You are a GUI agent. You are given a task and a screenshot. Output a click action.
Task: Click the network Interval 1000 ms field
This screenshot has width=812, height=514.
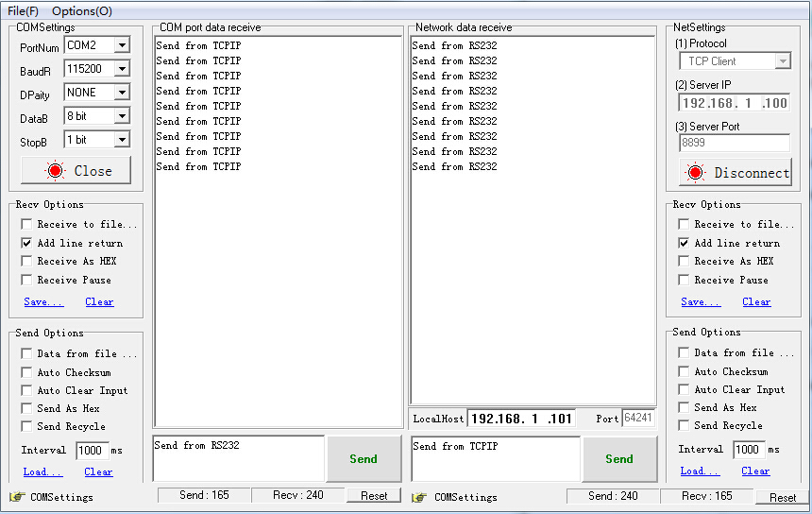749,449
